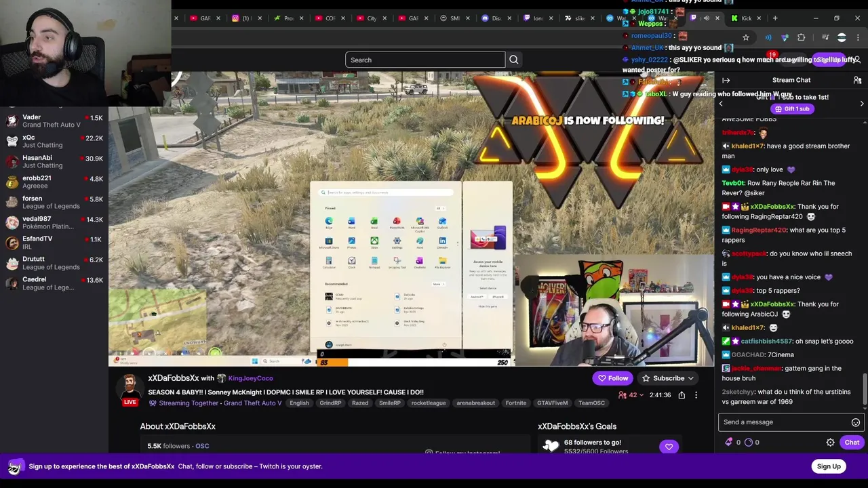Screen dimensions: 868x488
Task: Open the chat community users icon
Action: [857, 80]
